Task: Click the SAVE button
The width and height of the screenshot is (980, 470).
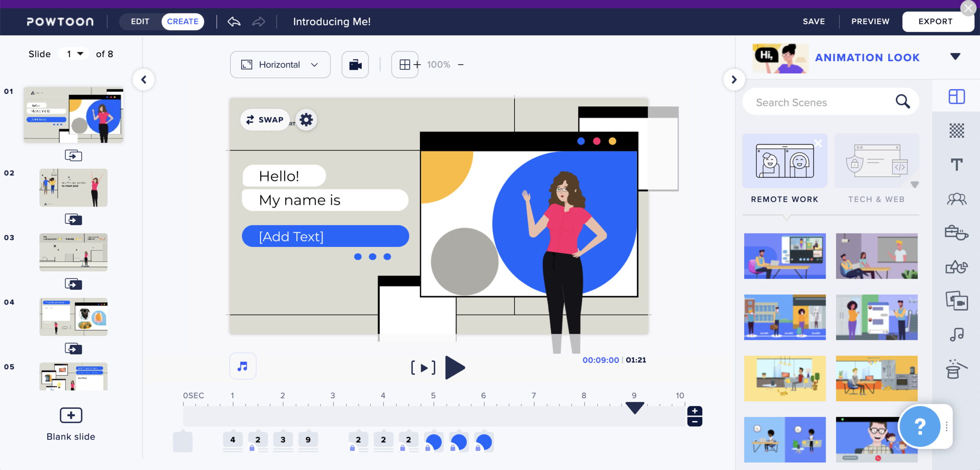Action: 814,21
